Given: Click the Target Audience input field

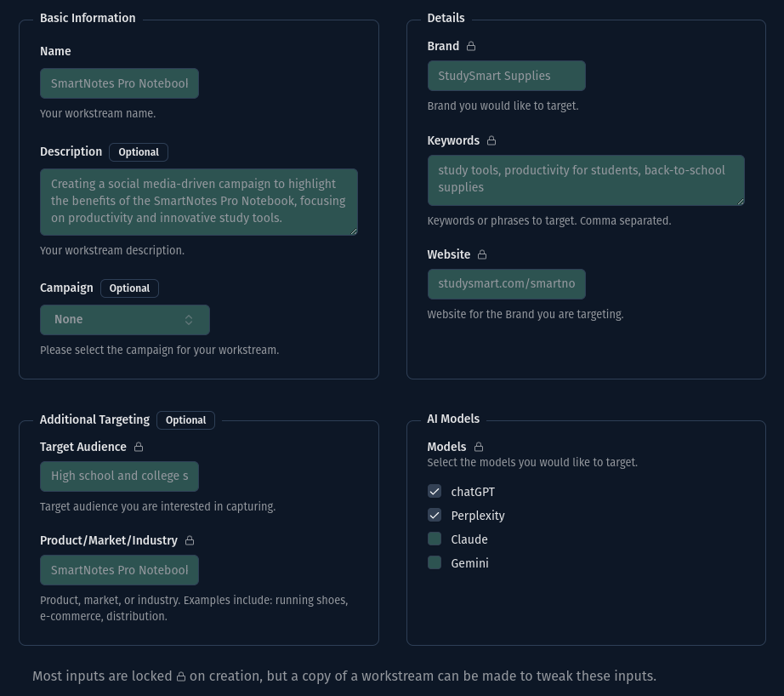Looking at the screenshot, I should coord(119,476).
